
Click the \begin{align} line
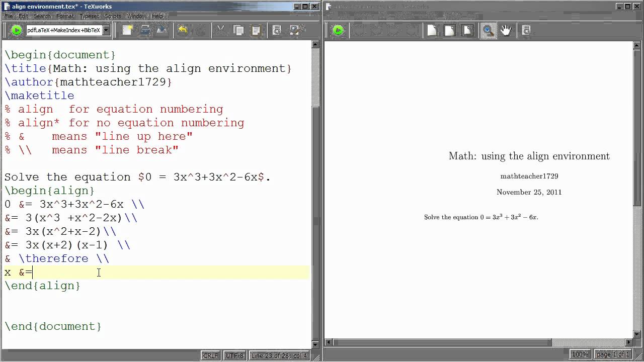click(49, 191)
